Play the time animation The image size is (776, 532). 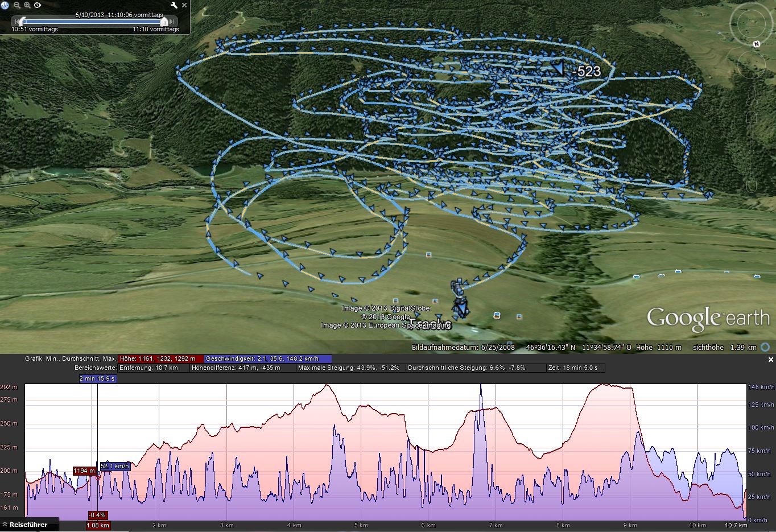tap(38, 5)
